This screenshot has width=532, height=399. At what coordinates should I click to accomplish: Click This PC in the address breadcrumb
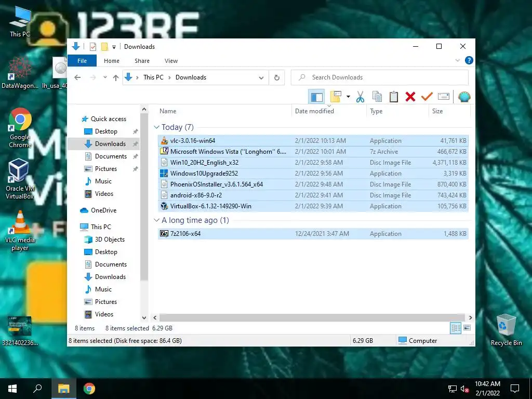pos(153,77)
